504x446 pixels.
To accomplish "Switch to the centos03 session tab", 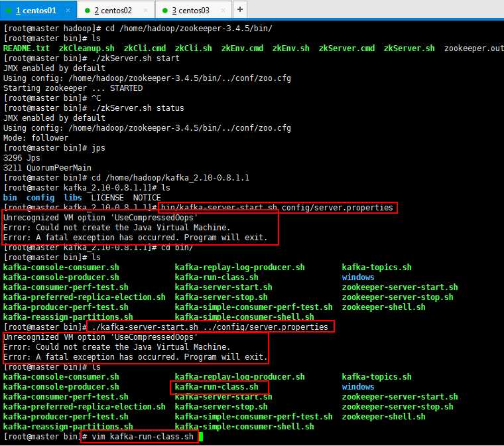I will pos(193,11).
